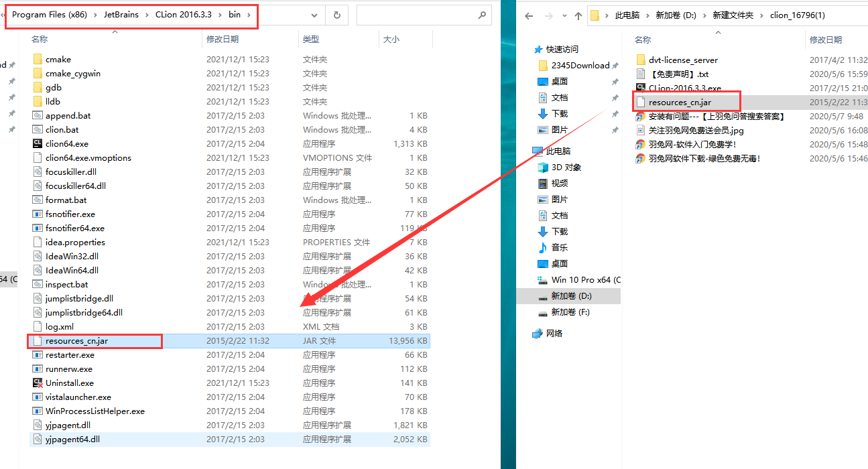Select 羽兔网软件下载-绿色免费无毒 shortcut
The width and height of the screenshot is (868, 469).
tap(704, 159)
